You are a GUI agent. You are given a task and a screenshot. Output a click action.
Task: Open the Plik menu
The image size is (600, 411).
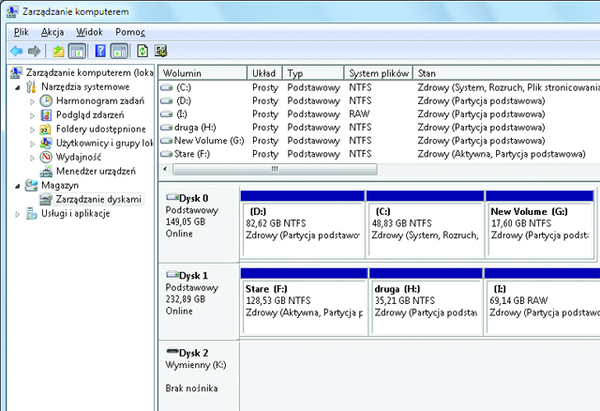tap(21, 32)
